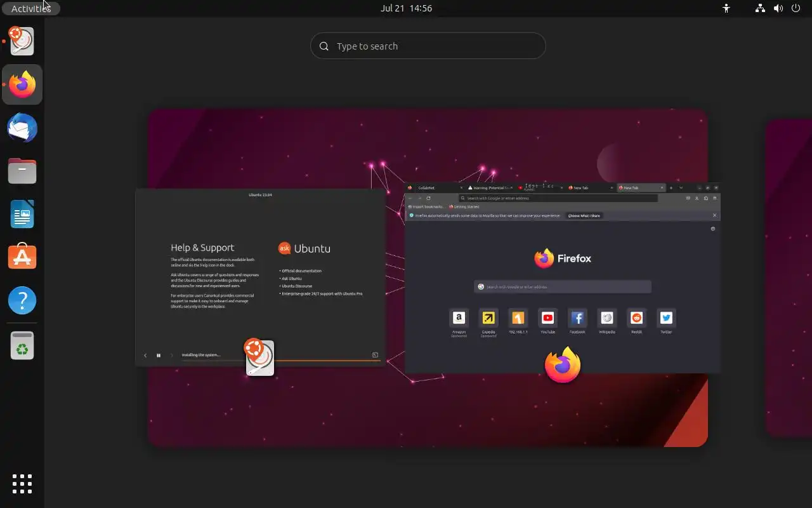
Task: Click the Official documentation item in installer
Action: point(301,271)
